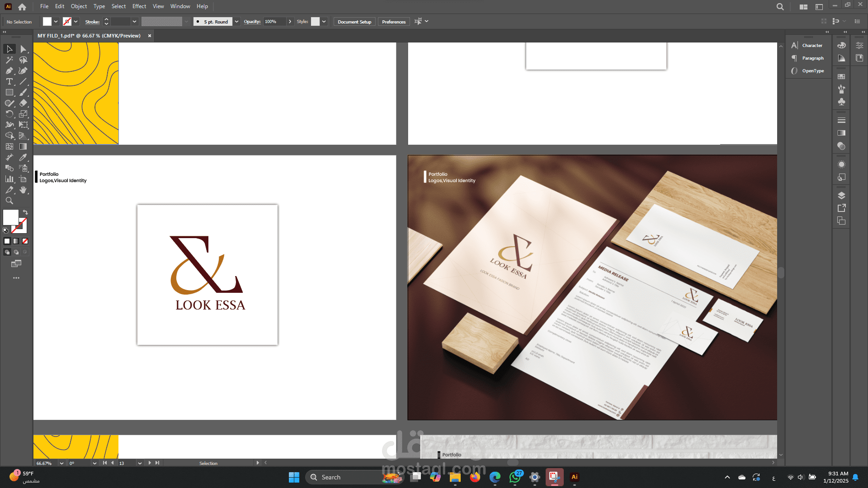This screenshot has height=488, width=868.
Task: Set paint mode to None
Action: coord(25,241)
